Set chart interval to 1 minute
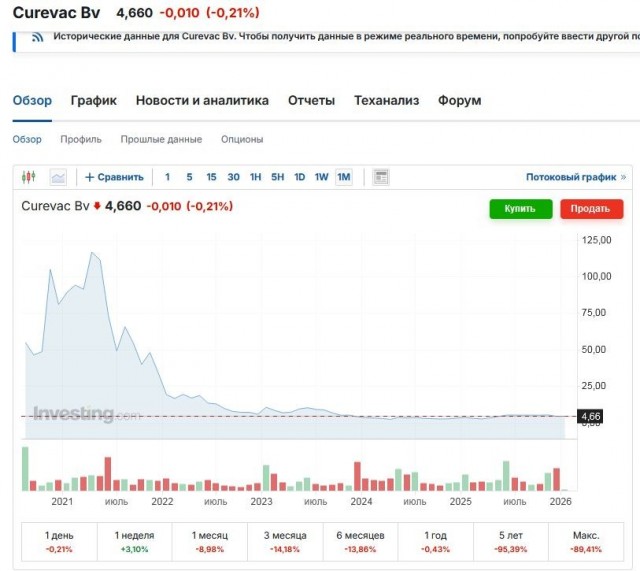Image resolution: width=640 pixels, height=571 pixels. [167, 177]
